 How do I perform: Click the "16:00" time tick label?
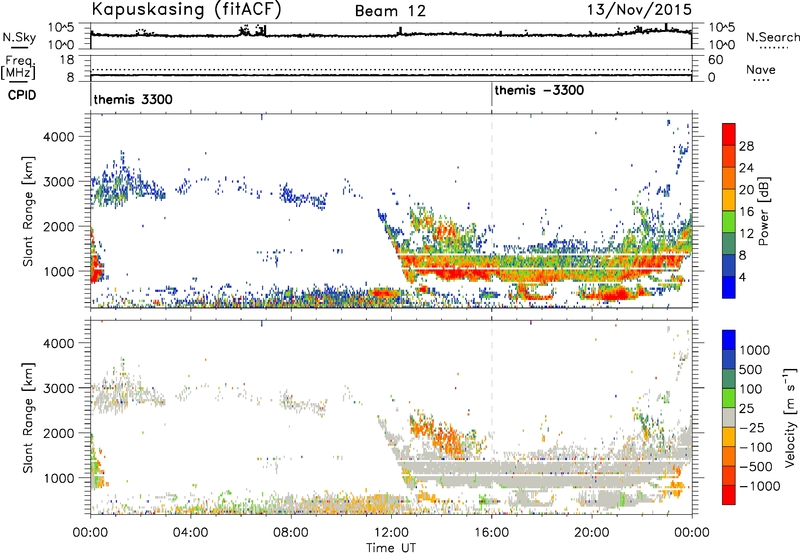[x=491, y=533]
